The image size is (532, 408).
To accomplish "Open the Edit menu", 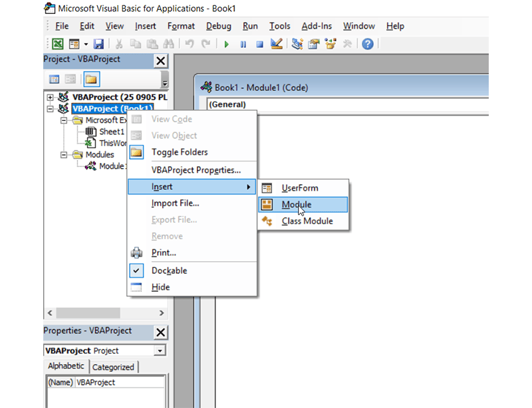I will (x=87, y=26).
